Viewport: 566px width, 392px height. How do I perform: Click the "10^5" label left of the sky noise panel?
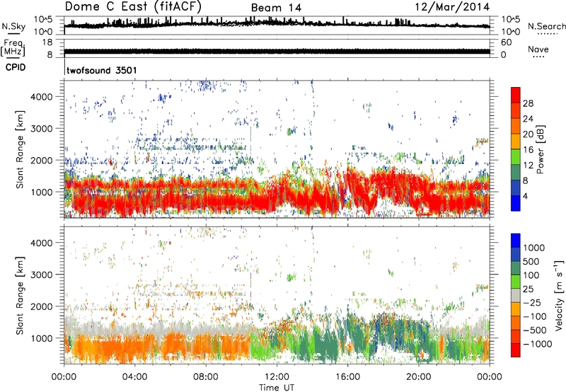click(x=43, y=20)
